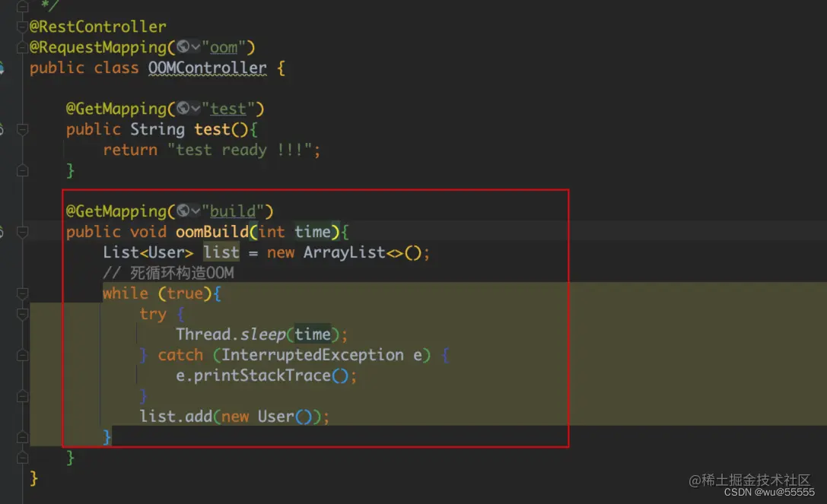Click InterruptedException in the catch clause
The width and height of the screenshot is (827, 504).
click(x=312, y=355)
